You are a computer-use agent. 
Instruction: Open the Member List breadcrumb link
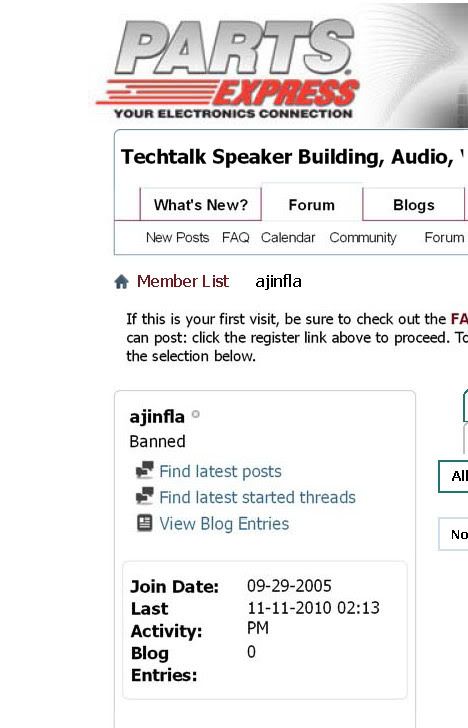182,281
